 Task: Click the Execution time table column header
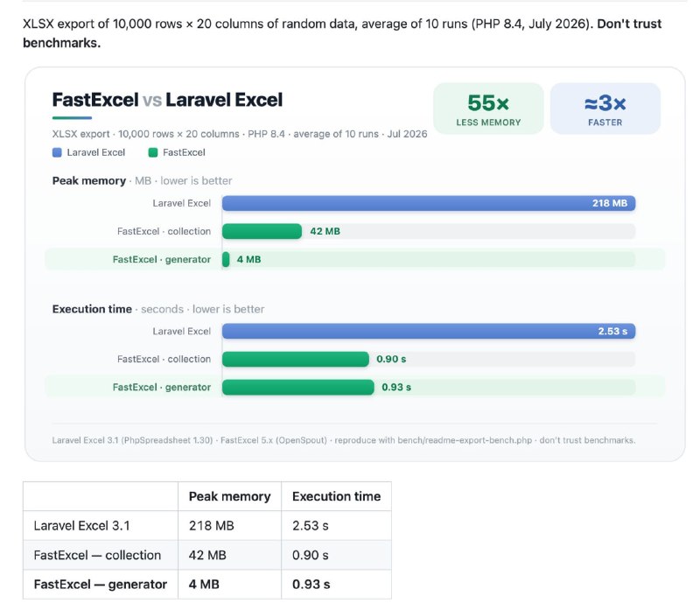[336, 496]
